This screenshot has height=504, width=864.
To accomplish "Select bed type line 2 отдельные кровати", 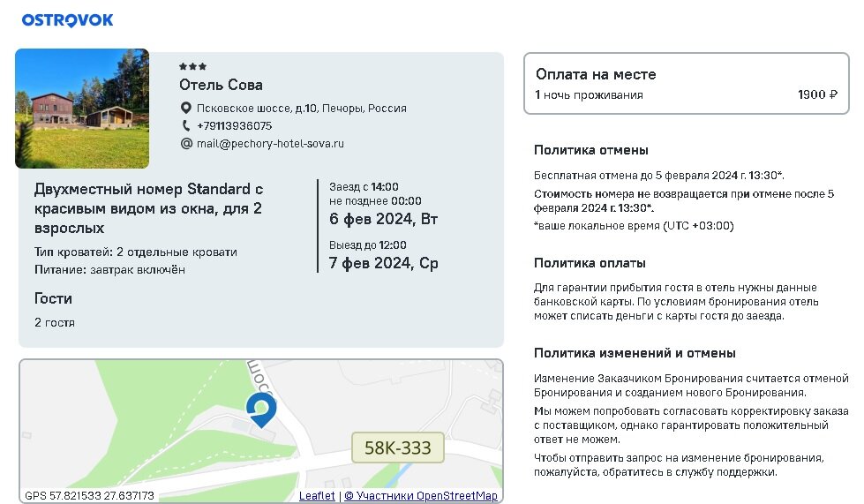I will tap(136, 252).
